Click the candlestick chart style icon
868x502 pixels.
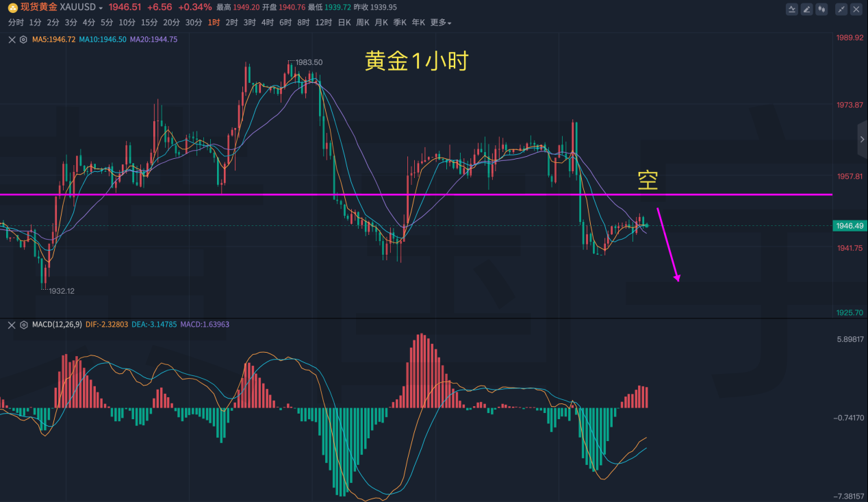821,9
